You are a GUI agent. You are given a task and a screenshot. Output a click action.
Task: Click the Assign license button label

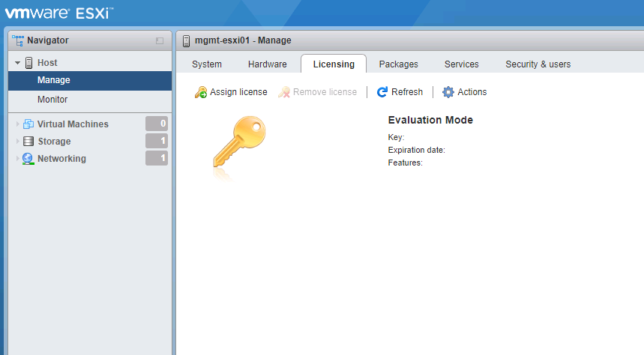(238, 92)
